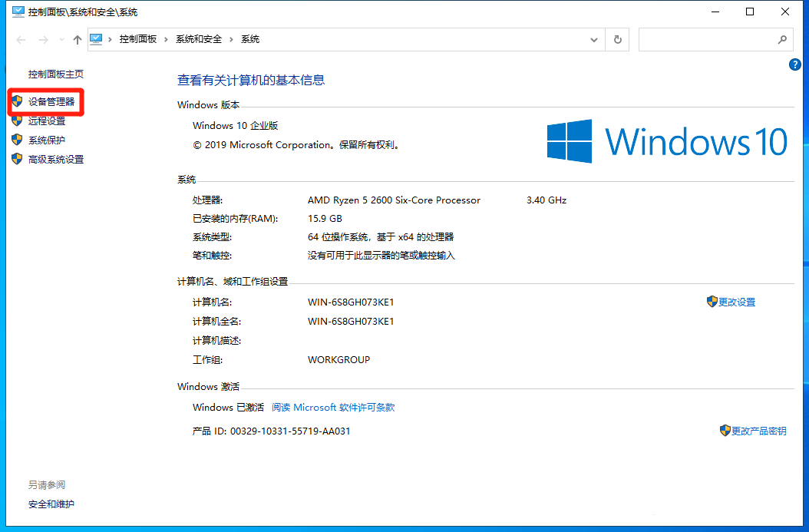
Task: Open 阅读 Microsoft 软件许可条款 link
Action: coord(333,408)
